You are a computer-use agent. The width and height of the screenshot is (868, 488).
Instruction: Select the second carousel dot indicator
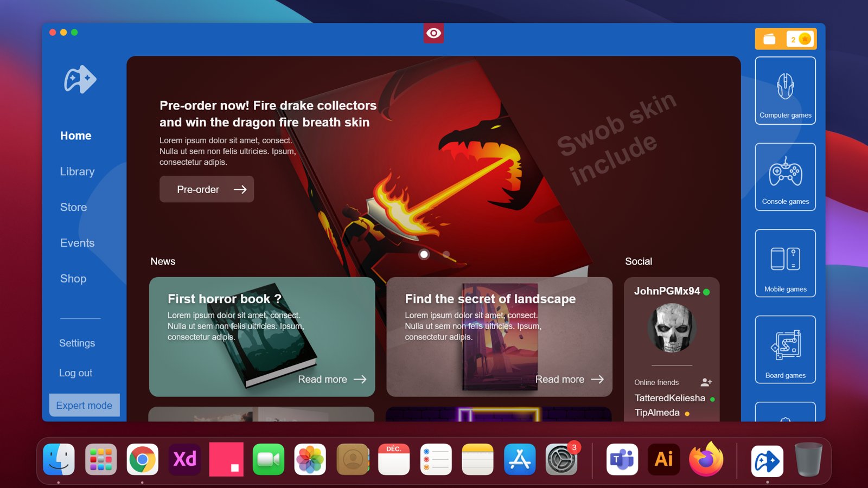(446, 254)
